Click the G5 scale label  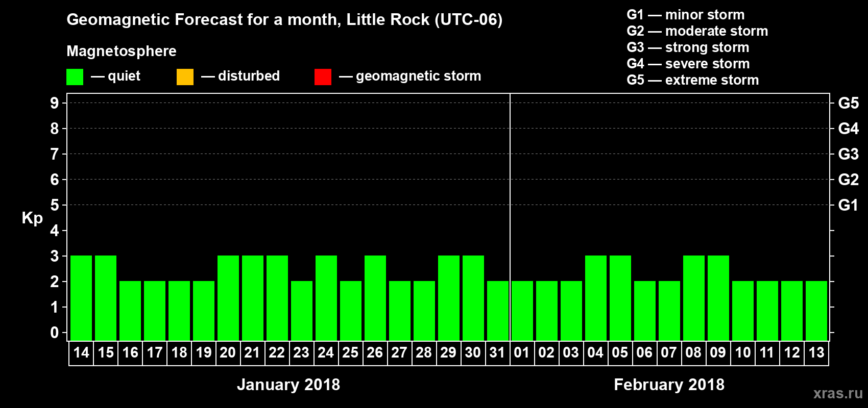tap(849, 103)
